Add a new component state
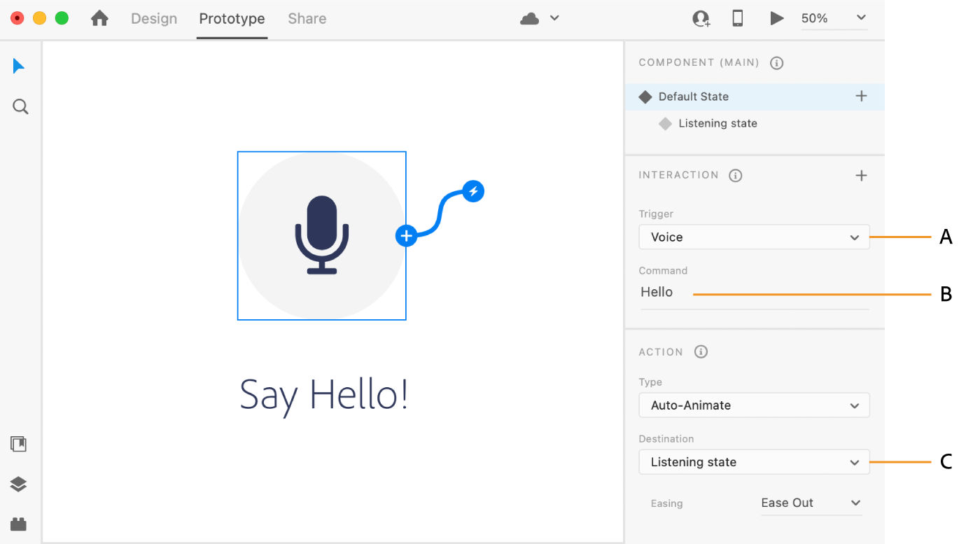 [x=861, y=97]
